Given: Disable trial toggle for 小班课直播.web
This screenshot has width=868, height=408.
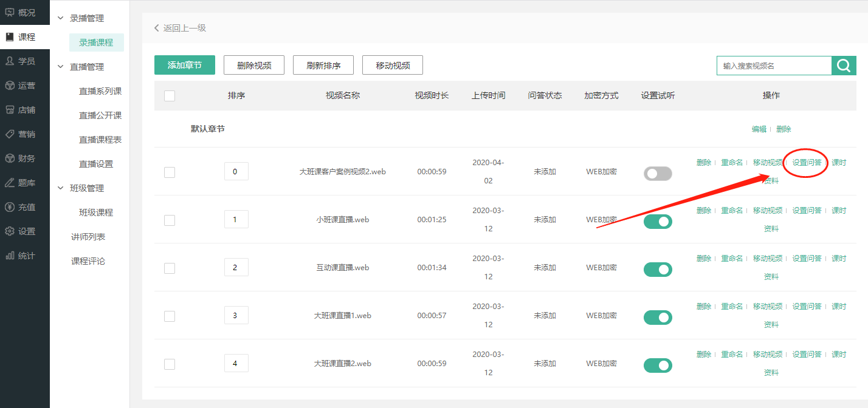Looking at the screenshot, I should click(x=658, y=222).
